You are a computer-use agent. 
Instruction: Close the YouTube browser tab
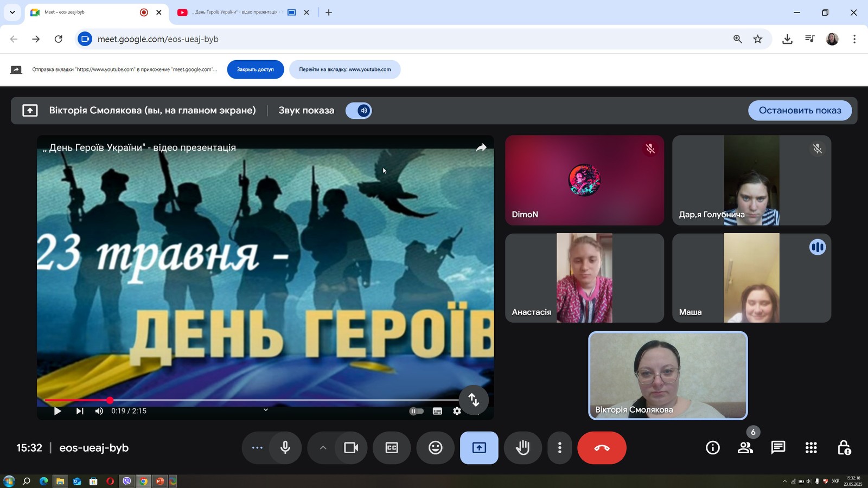[x=307, y=12]
